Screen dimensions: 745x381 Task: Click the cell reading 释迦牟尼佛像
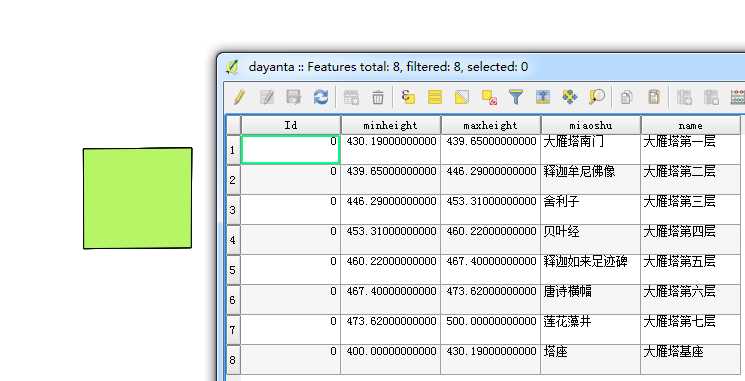591,180
